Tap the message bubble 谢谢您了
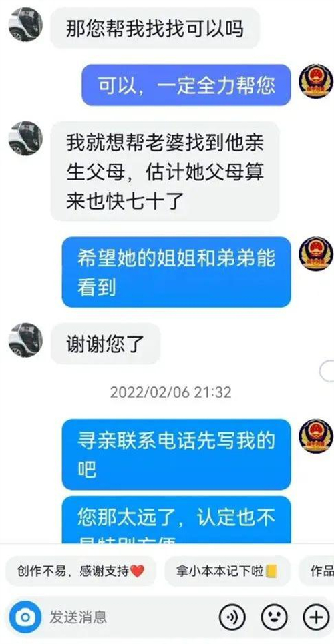Screen dimensions: 334x644 [x=106, y=344]
